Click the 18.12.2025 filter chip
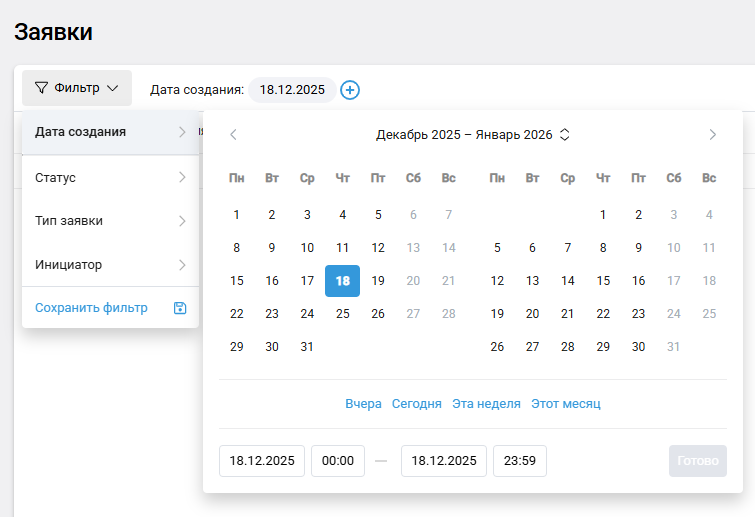Screen dimensions: 755x517 292,90
